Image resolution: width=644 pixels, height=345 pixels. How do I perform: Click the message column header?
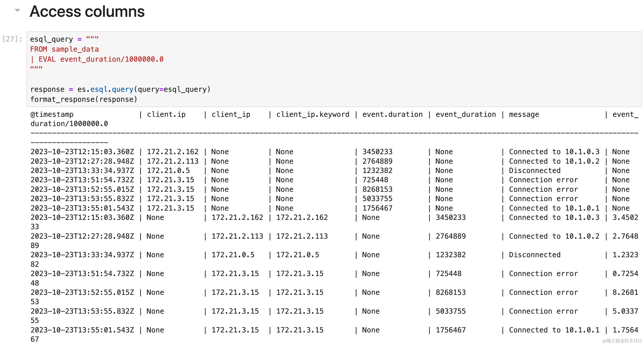coord(524,114)
